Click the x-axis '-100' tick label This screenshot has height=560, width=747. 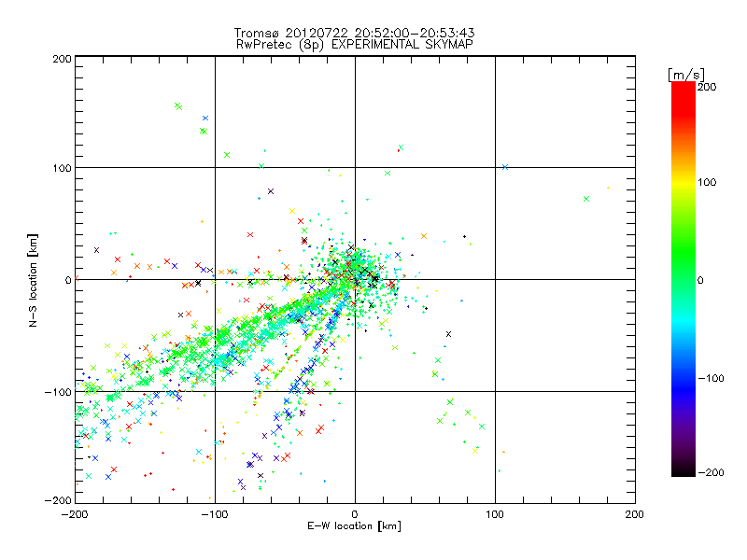[x=215, y=514]
